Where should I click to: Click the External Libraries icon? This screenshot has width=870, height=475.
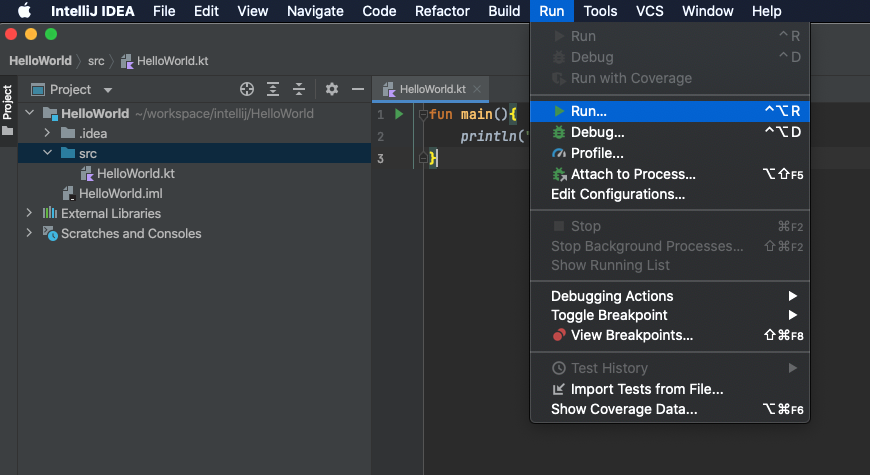click(x=50, y=213)
